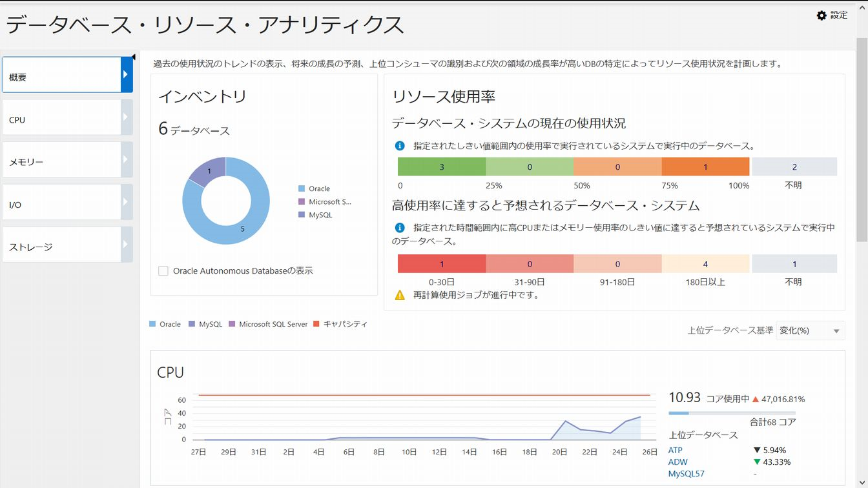Screen dimensions: 868x488
Task: Toggle MySQL in the chart legend row
Action: click(205, 324)
